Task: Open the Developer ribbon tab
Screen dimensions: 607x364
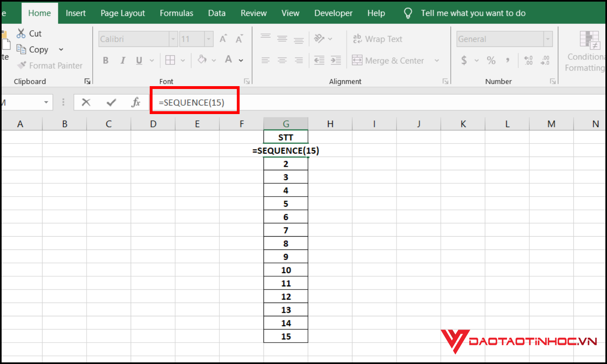Action: 333,13
